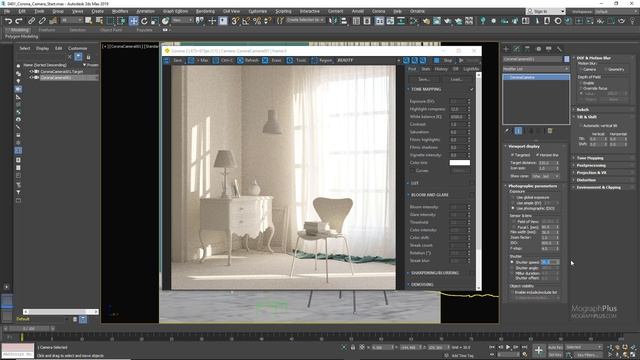The width and height of the screenshot is (640, 360).
Task: Activate the Unlink Selection tool
Action: click(x=42, y=21)
